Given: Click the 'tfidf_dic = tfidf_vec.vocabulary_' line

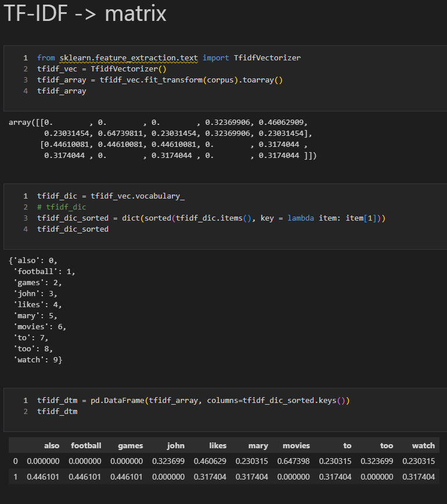Looking at the screenshot, I should 111,196.
